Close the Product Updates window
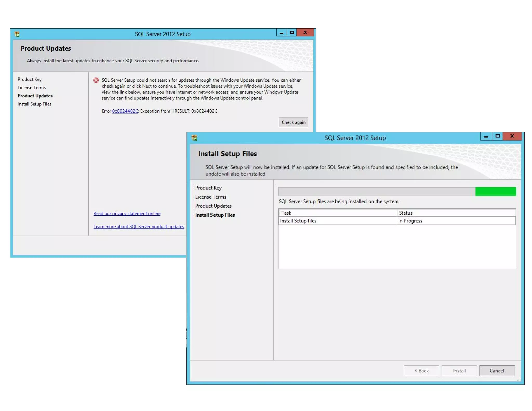The height and width of the screenshot is (411, 532). point(305,33)
